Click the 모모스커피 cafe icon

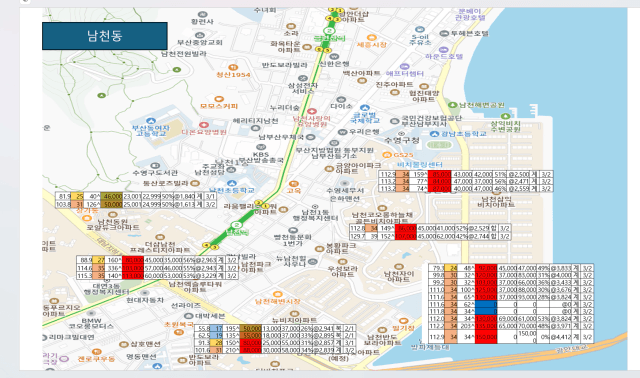click(x=219, y=99)
